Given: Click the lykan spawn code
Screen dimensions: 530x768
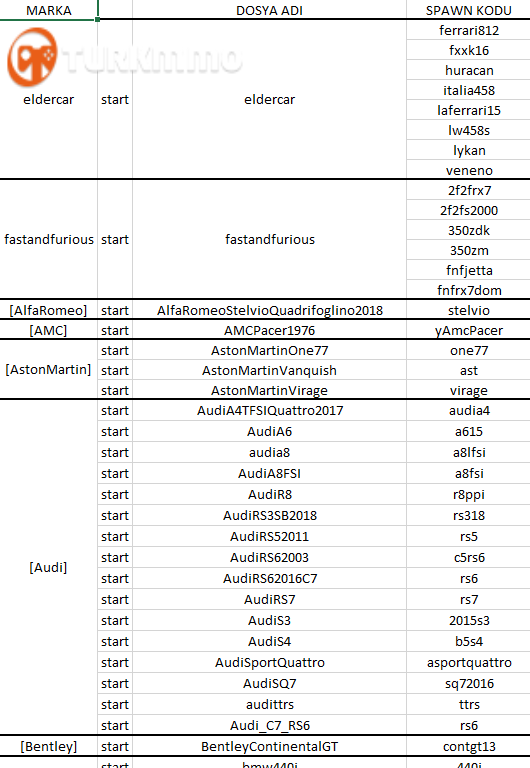Looking at the screenshot, I should (468, 150).
